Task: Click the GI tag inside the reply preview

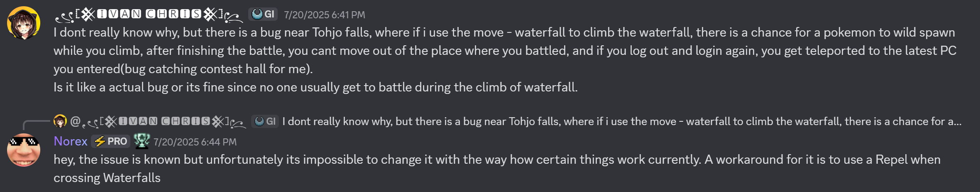Action: coord(265,121)
